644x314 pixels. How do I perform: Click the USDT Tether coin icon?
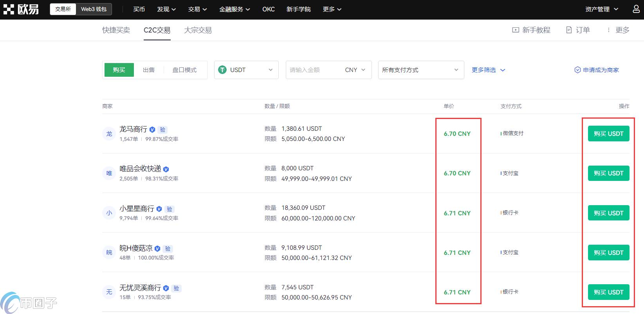[x=222, y=70]
